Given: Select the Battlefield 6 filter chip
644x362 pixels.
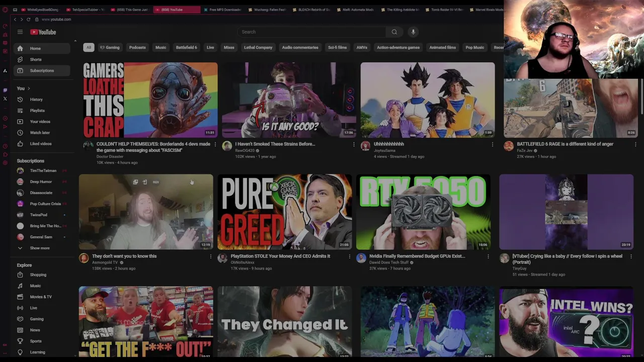Looking at the screenshot, I should click(x=186, y=47).
